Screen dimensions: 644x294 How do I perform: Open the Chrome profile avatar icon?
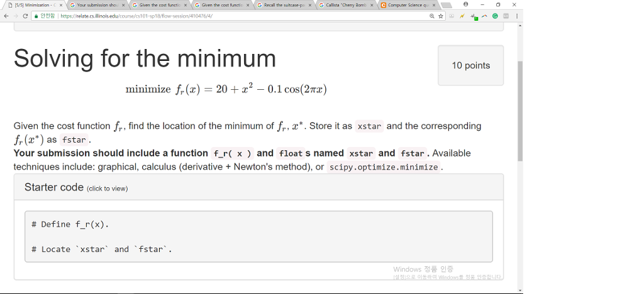pos(465,4)
